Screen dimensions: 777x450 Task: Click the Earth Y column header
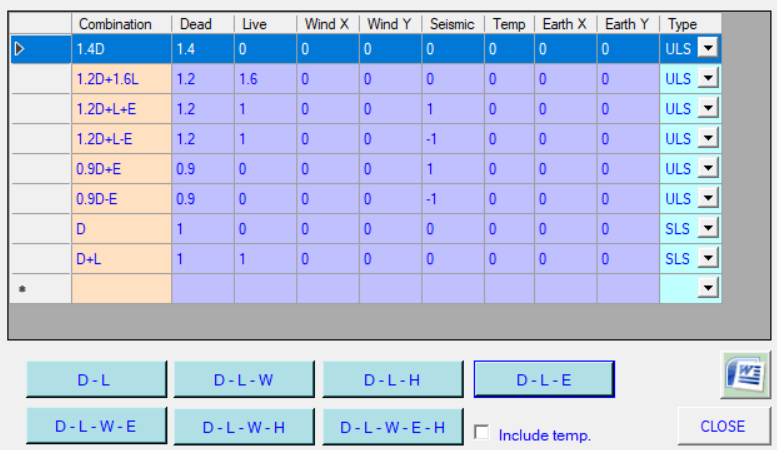pos(628,24)
